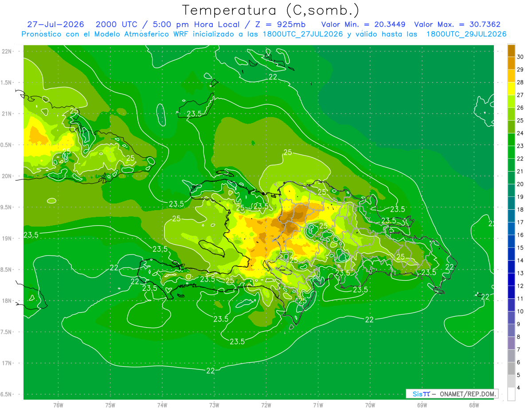This screenshot has height=411, width=532.
Task: Select the "27-Jul-2026" date text
Action: click(x=55, y=24)
